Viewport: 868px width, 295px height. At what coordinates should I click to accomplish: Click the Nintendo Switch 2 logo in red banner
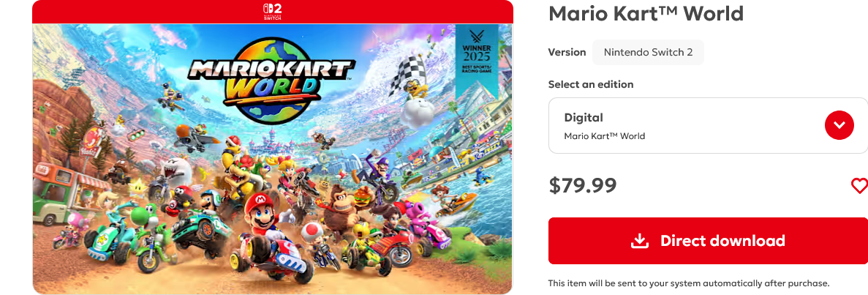coord(273,11)
